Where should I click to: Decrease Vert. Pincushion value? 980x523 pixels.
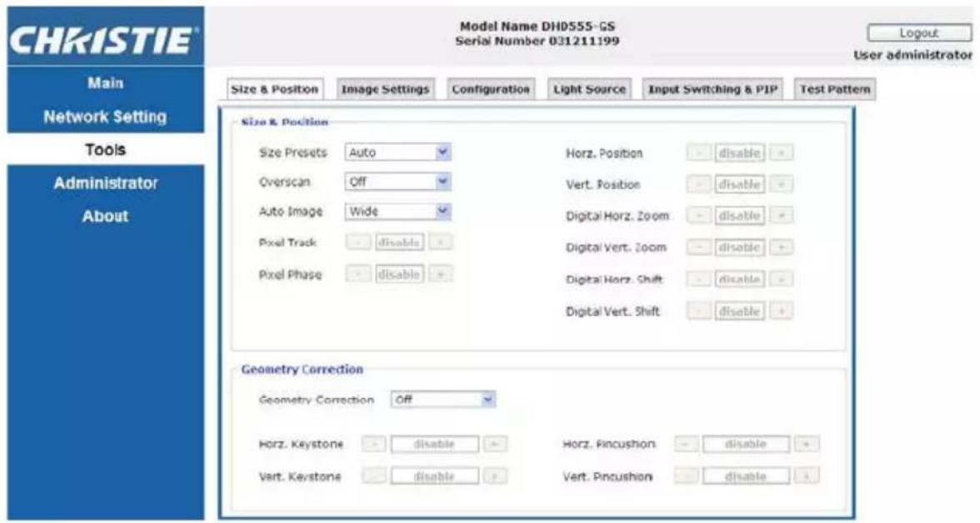[x=687, y=476]
